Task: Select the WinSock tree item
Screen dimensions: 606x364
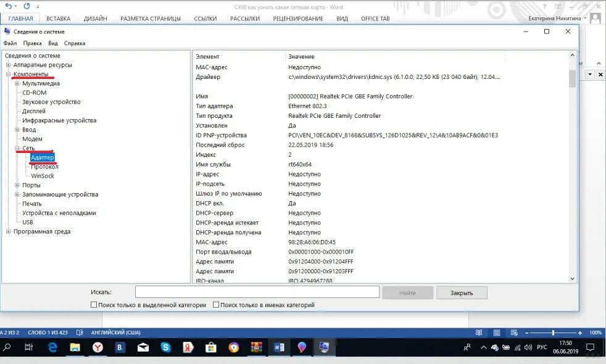Action: click(x=43, y=176)
